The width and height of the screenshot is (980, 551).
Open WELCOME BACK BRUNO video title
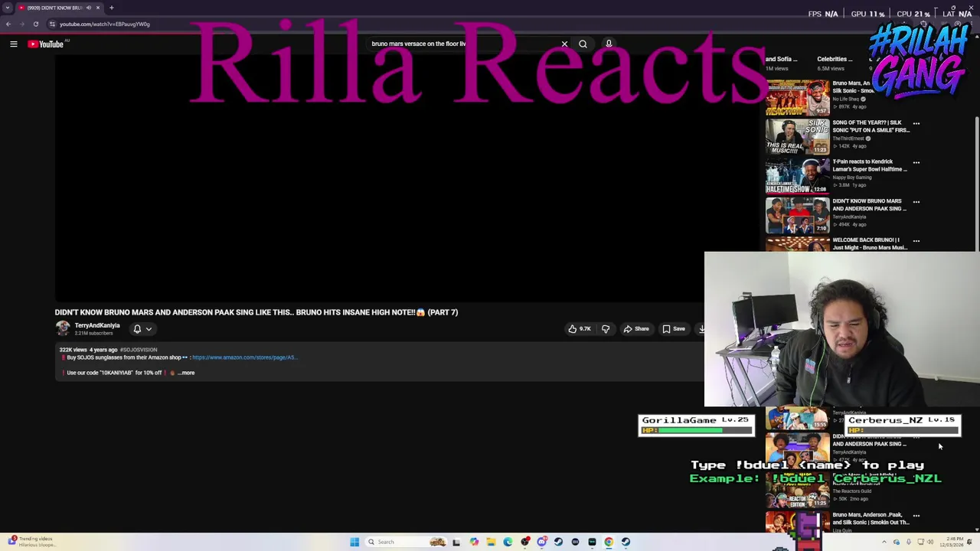(x=870, y=243)
